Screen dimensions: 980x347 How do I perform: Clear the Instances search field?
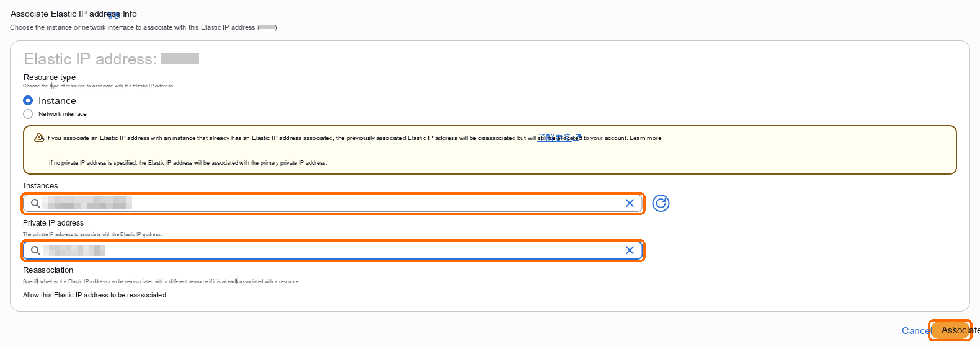pos(630,203)
